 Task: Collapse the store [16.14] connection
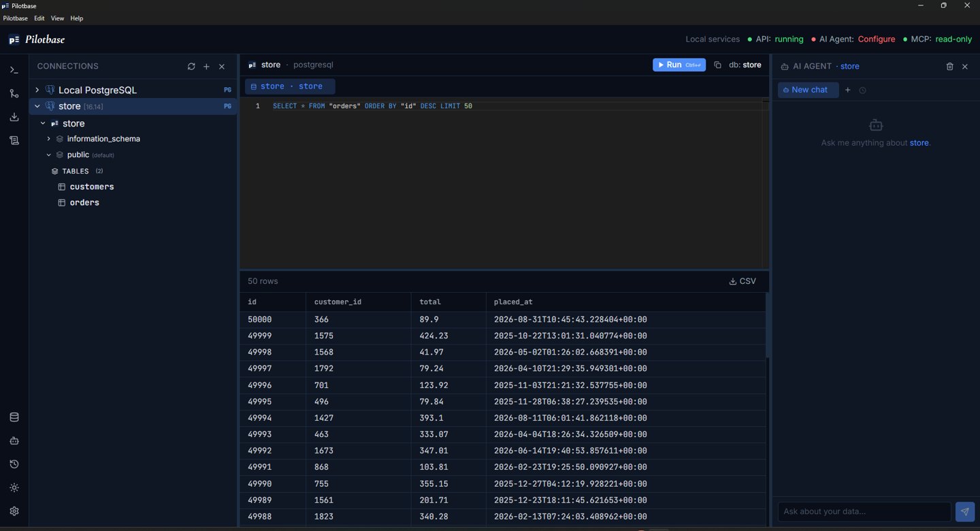pyautogui.click(x=37, y=106)
